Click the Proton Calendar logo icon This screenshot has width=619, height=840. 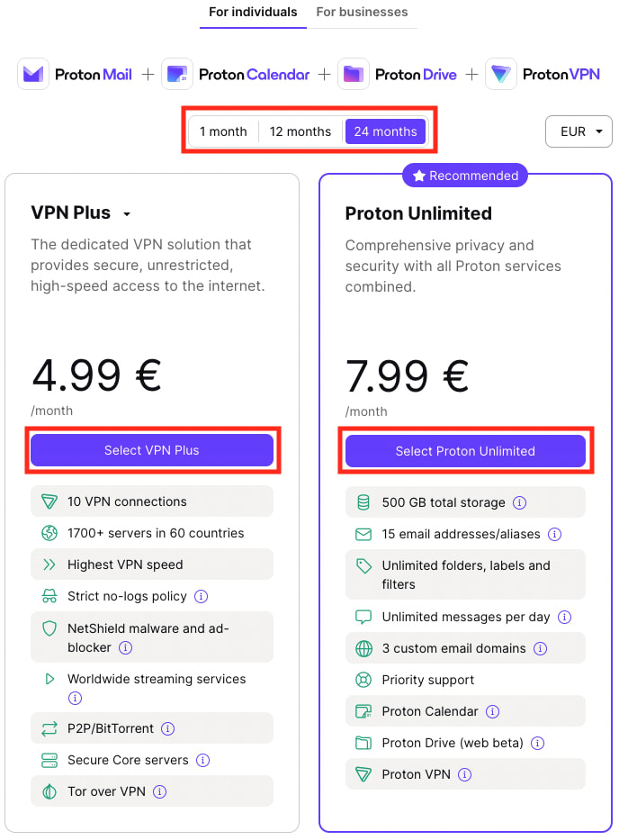(177, 74)
